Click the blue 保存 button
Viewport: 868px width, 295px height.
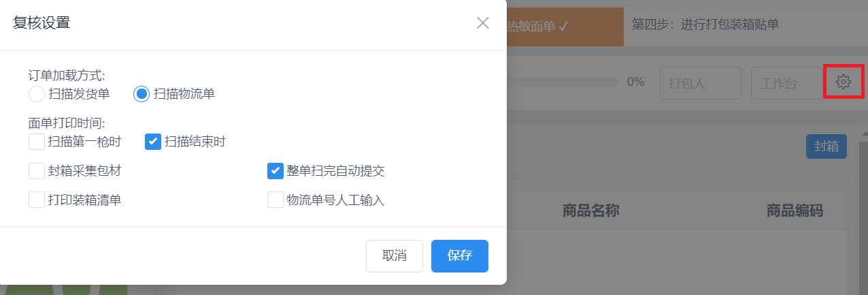tap(460, 256)
